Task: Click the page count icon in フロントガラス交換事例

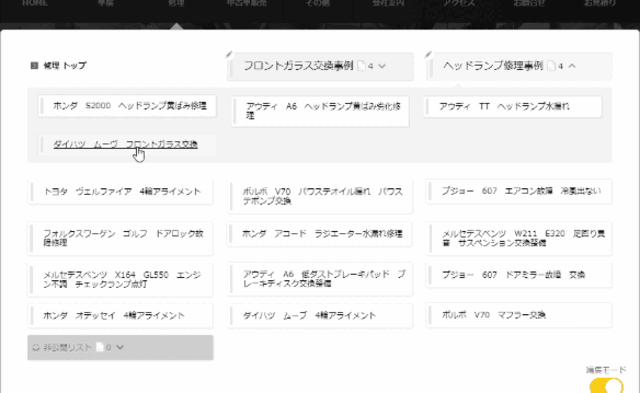Action: [362, 66]
